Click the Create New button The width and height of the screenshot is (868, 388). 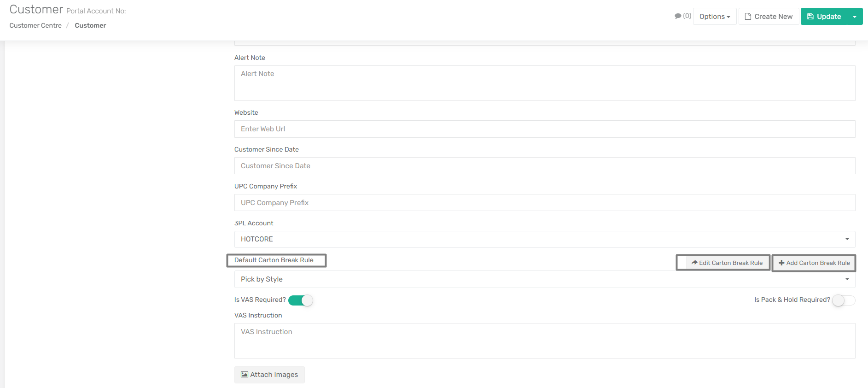tap(769, 17)
